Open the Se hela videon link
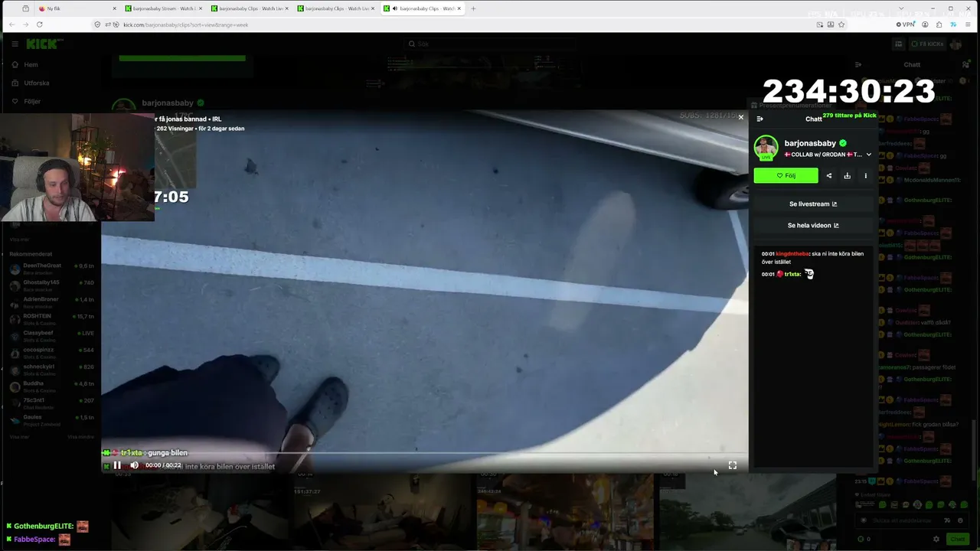 point(813,226)
